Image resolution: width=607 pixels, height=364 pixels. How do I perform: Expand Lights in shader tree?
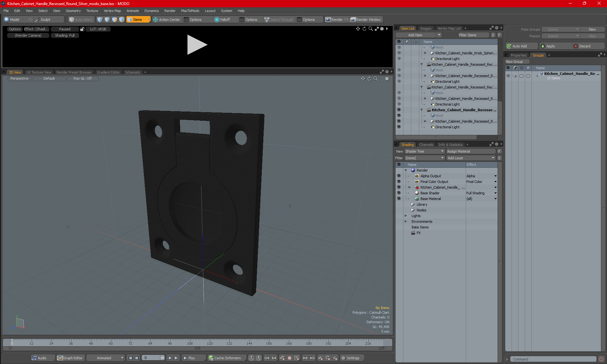406,216
